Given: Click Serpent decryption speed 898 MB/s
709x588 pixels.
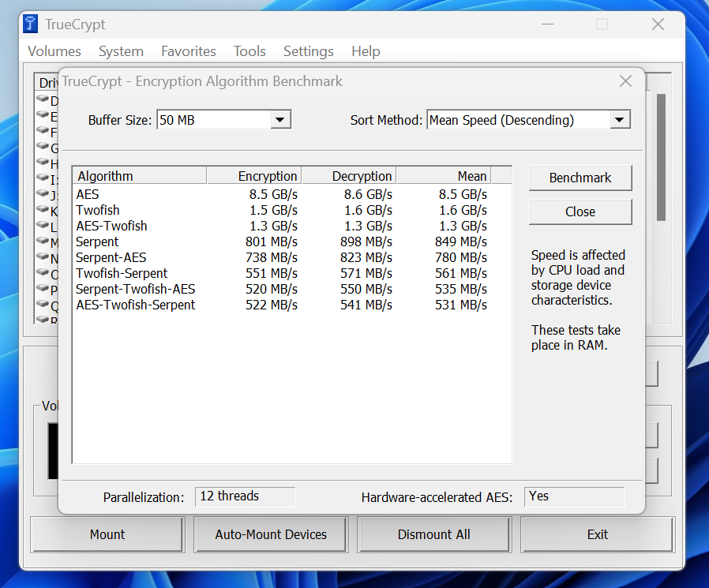Looking at the screenshot, I should click(x=366, y=242).
